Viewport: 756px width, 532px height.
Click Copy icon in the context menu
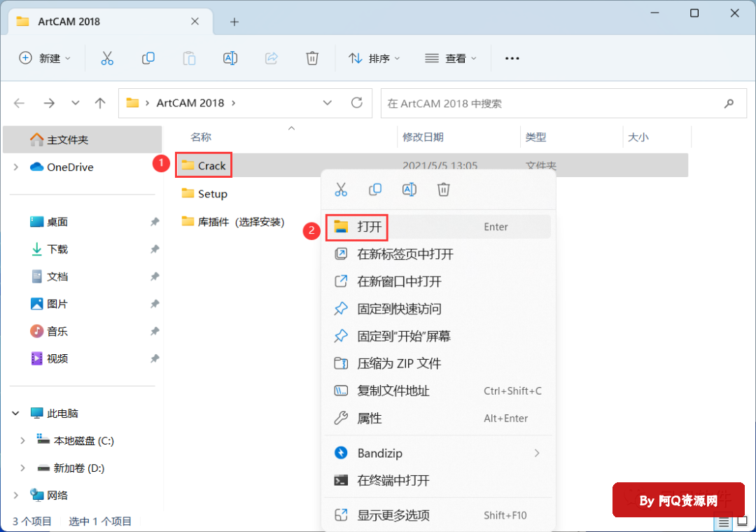[375, 190]
